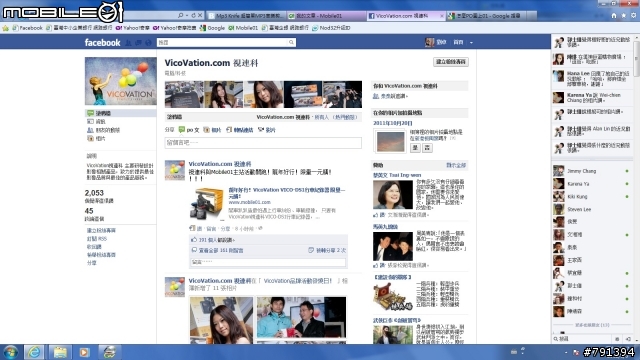Screen dimensions: 640x360
Task: Open Windows Media Player on taskbar
Action: click(x=84, y=352)
